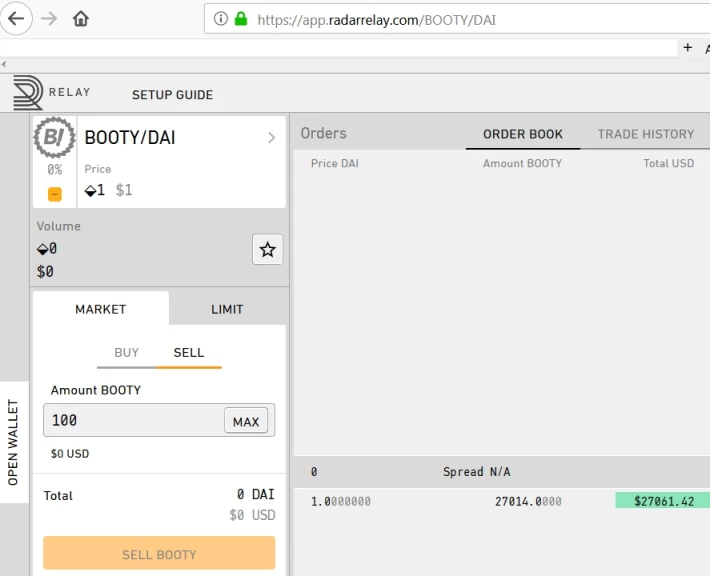Viewport: 710px width, 576px height.
Task: Focus the URL bar showing radarrelay.com/BOOTY/DAI
Action: pos(457,19)
